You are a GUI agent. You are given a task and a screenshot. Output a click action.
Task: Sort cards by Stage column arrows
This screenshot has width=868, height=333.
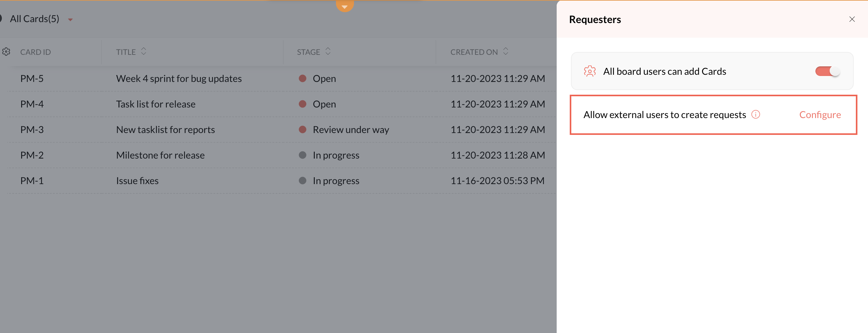[x=328, y=52]
